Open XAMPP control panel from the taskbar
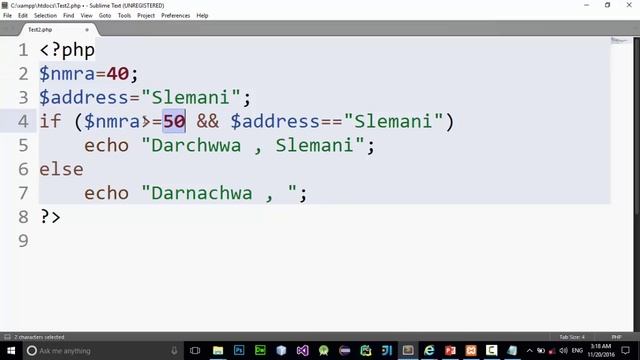The height and width of the screenshot is (360, 640). [x=471, y=351]
